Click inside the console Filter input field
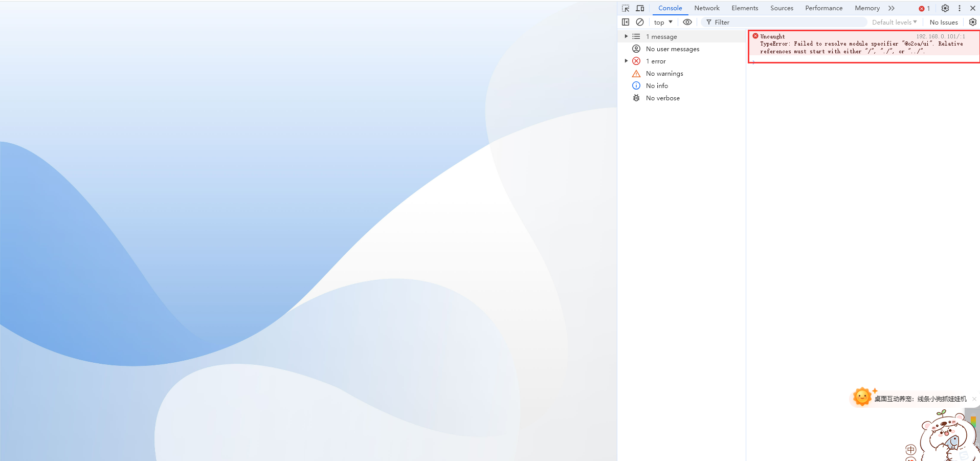980x461 pixels. [767, 22]
